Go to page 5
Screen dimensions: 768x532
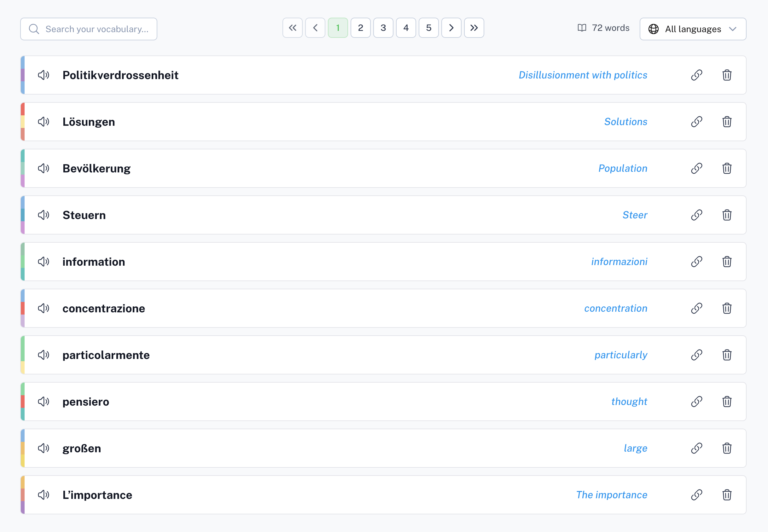tap(428, 28)
